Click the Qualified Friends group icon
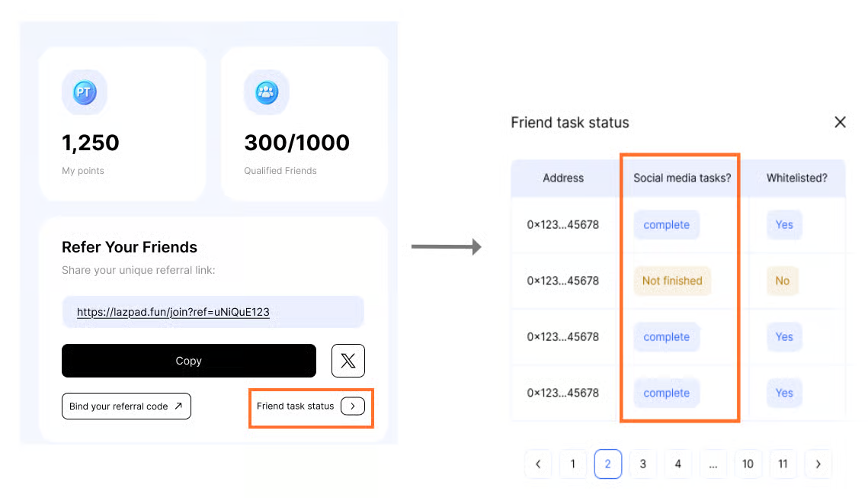This screenshot has width=868, height=498. 266,92
